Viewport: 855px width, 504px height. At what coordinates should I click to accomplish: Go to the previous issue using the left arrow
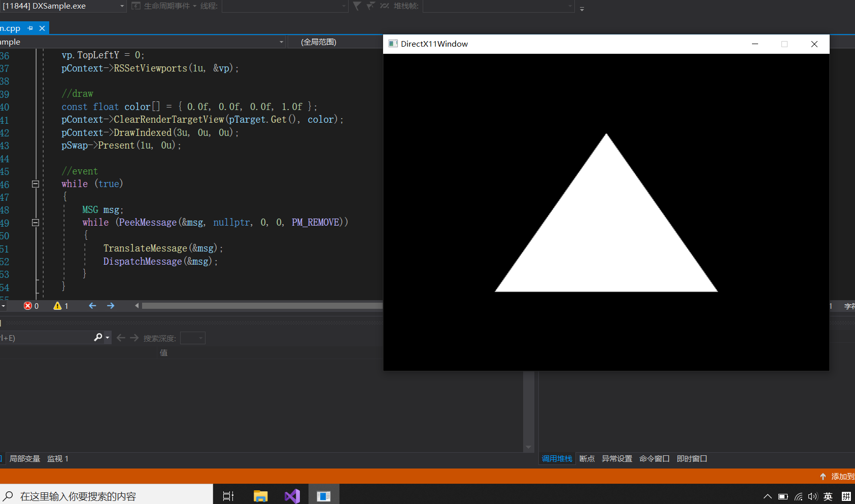[x=92, y=306]
